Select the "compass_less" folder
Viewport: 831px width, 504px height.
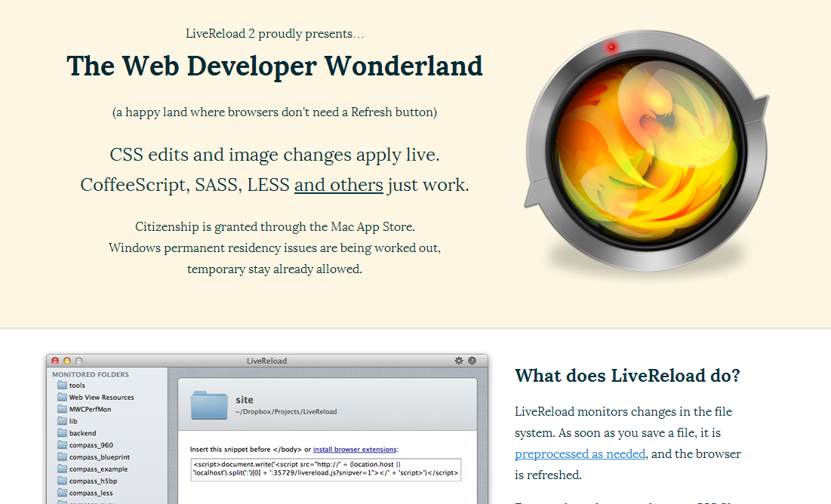[x=85, y=493]
